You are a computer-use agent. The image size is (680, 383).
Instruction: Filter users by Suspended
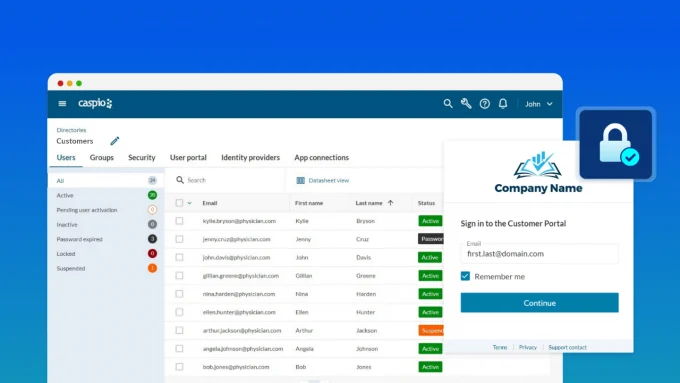tap(106, 268)
